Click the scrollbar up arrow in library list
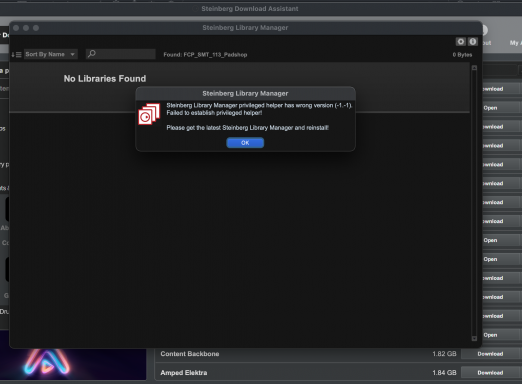 tap(474, 68)
